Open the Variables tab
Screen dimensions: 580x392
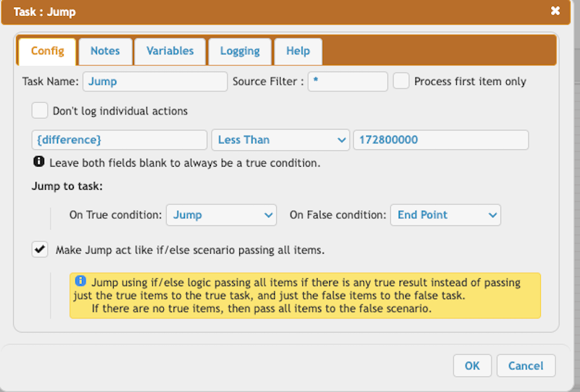tap(170, 51)
